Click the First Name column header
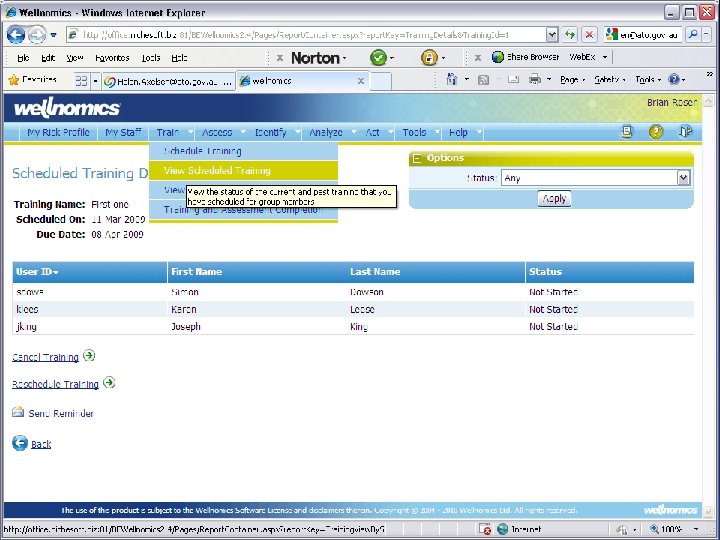The height and width of the screenshot is (540, 720). click(197, 272)
